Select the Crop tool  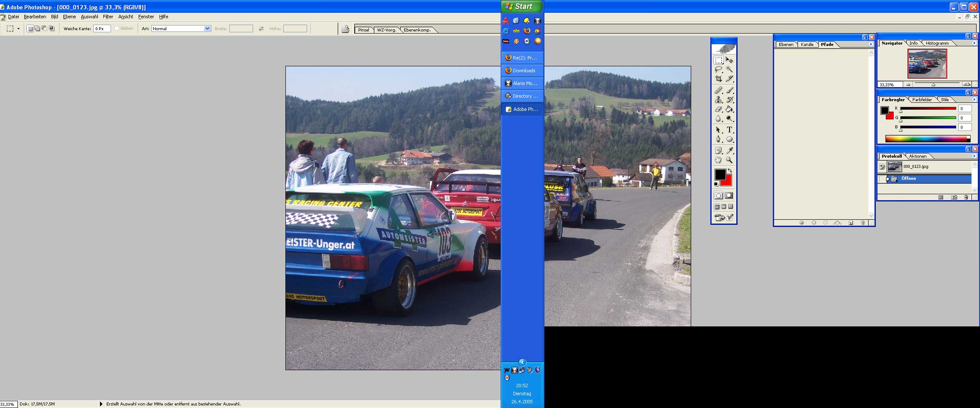[718, 79]
